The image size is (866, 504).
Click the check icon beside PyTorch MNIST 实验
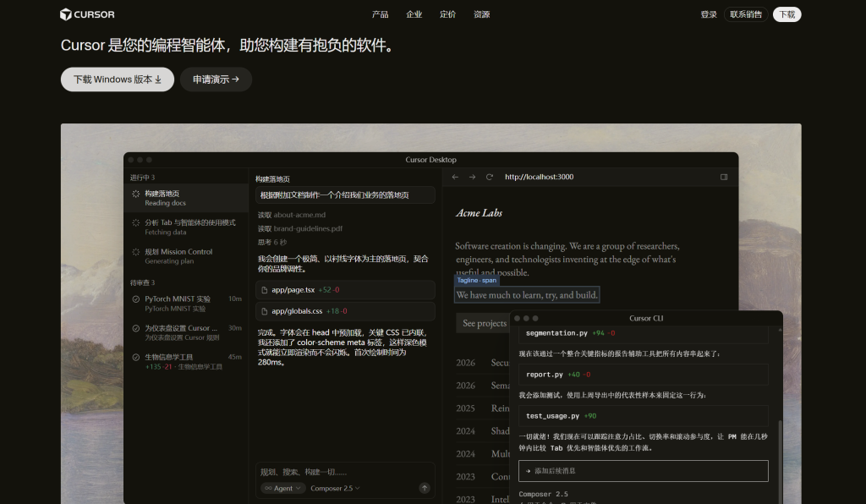136,299
